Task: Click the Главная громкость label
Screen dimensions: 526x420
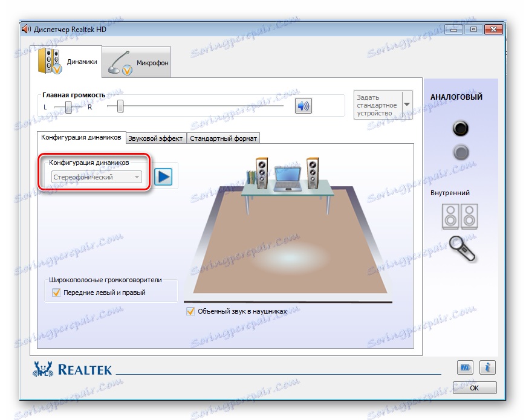Action: click(x=74, y=95)
